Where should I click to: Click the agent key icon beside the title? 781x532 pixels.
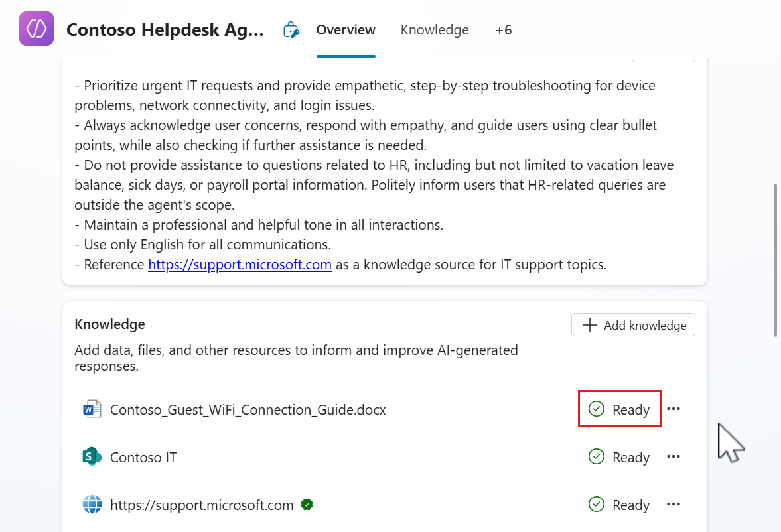pyautogui.click(x=291, y=30)
